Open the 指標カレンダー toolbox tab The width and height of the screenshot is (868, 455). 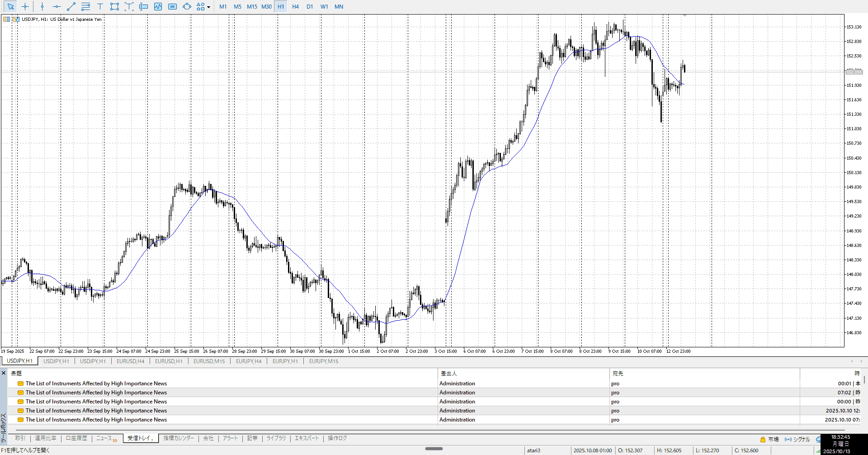[179, 438]
